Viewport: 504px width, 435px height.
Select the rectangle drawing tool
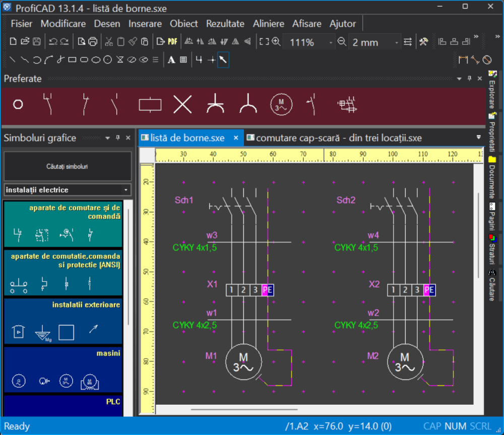tap(72, 60)
